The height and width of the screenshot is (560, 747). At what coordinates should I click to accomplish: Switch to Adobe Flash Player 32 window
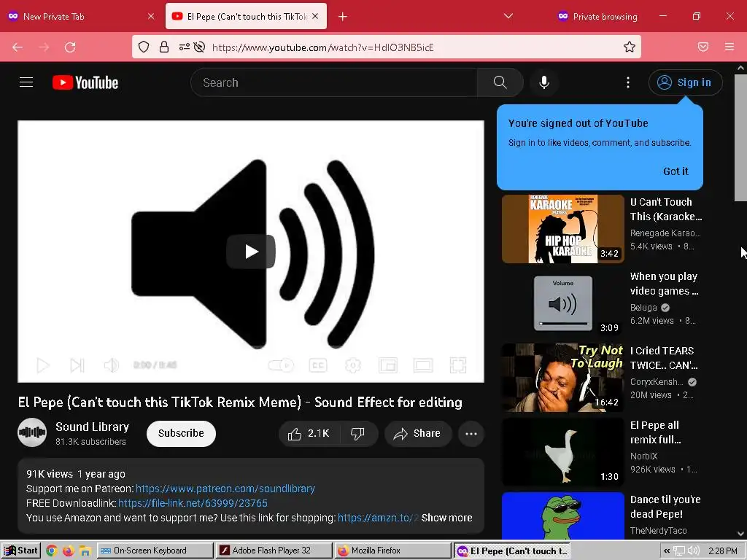(x=274, y=551)
